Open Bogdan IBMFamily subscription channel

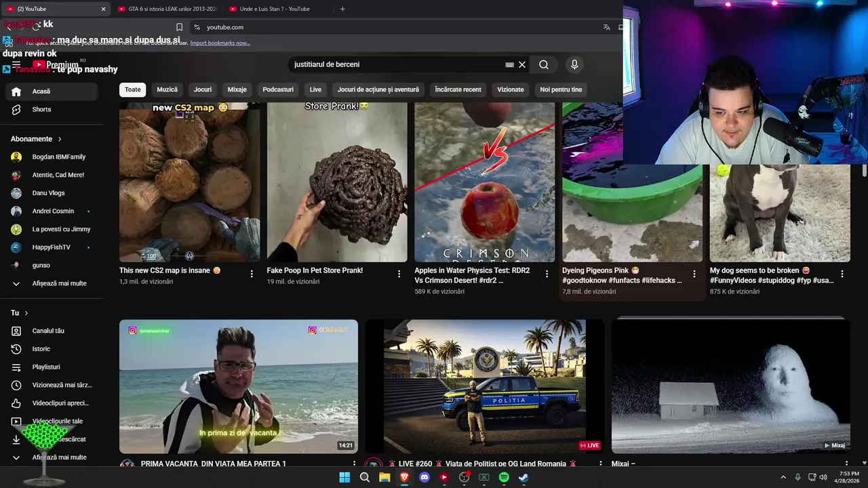(x=52, y=157)
